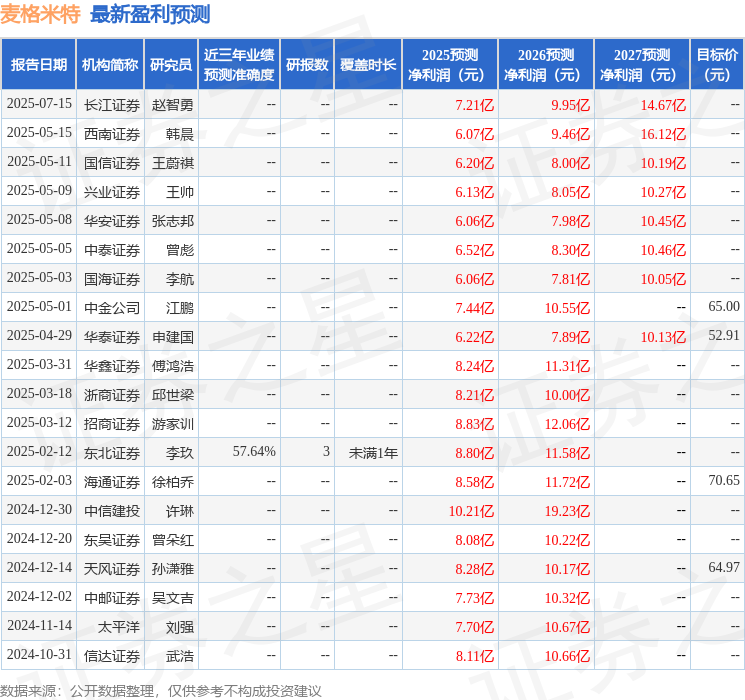Screen dimensions: 745x700
Task: Click institution 东吴证券
Action: [x=112, y=540]
